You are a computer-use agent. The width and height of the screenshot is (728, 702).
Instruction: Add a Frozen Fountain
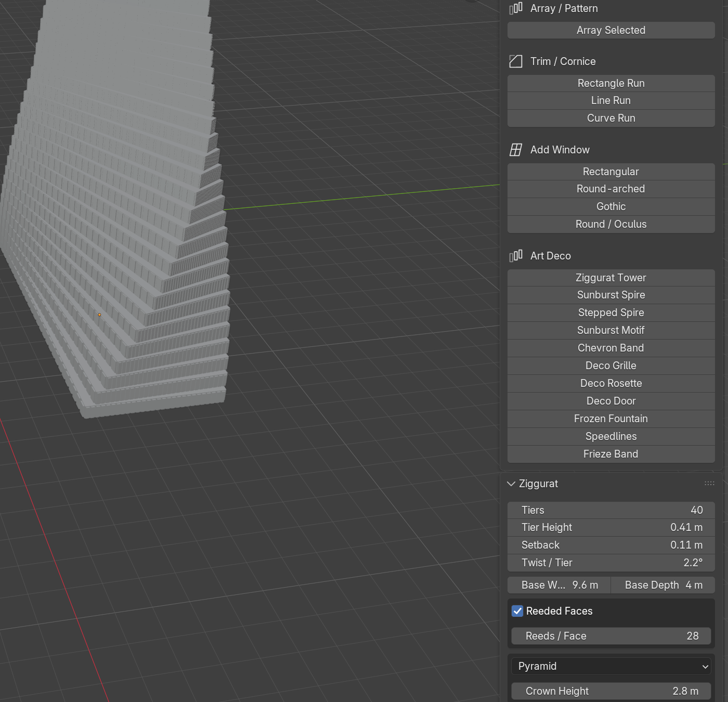[x=611, y=419]
